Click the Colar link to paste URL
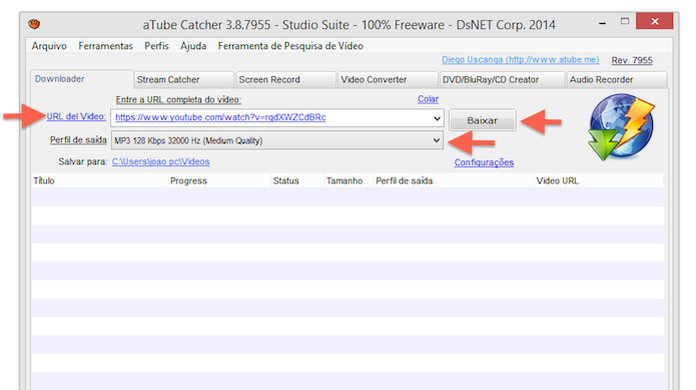Image resolution: width=696 pixels, height=390 pixels. 428,99
